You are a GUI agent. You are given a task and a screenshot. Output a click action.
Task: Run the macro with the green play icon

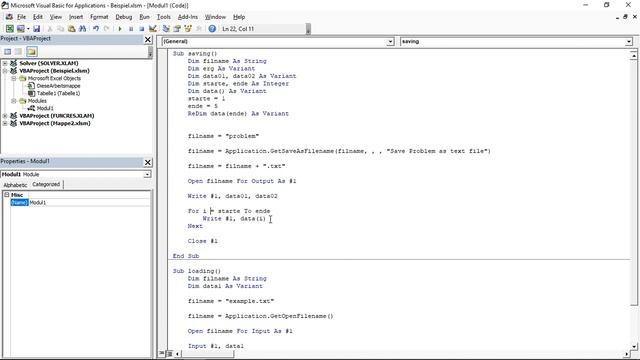coord(120,29)
